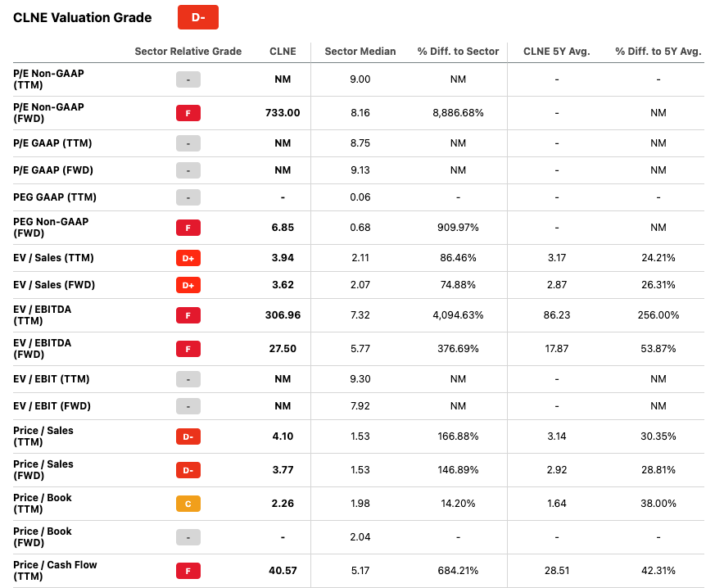
Task: Click the D- Valuation Grade badge in the title
Action: click(197, 17)
